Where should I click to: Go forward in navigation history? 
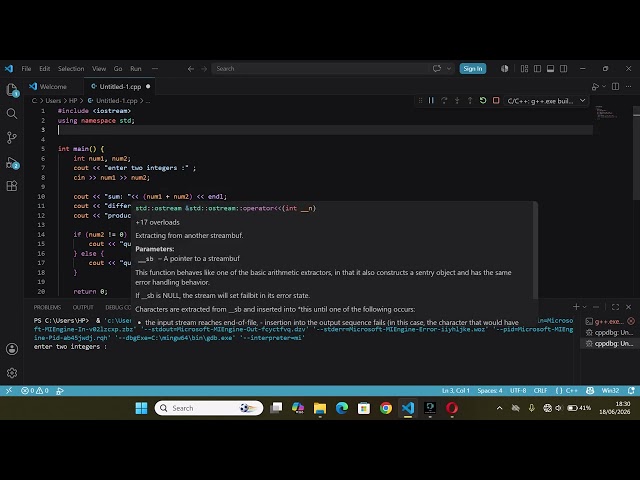pos(204,69)
